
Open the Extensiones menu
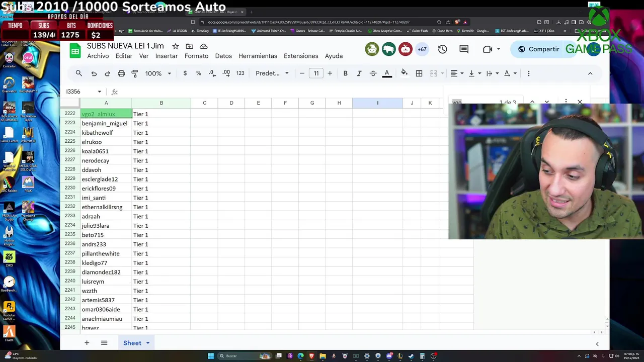[301, 56]
